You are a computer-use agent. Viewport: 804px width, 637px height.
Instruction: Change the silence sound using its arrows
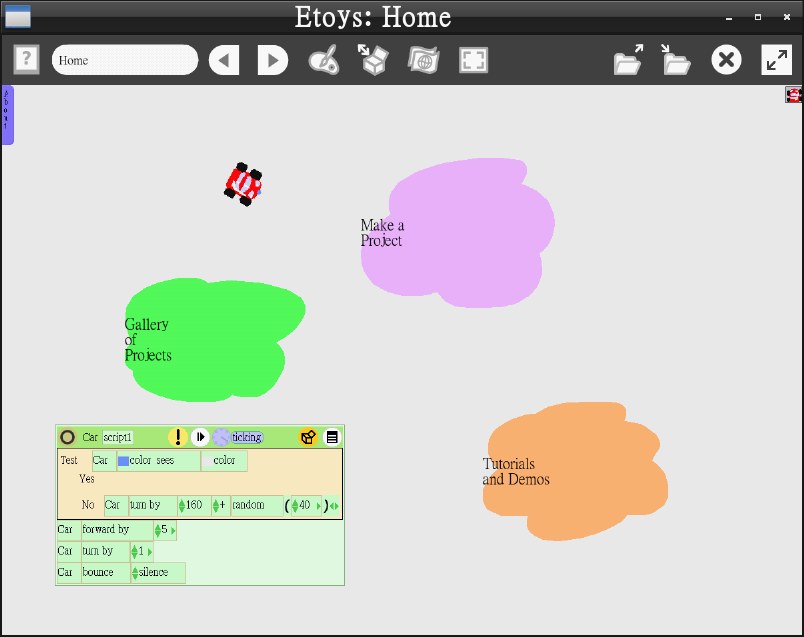pyautogui.click(x=135, y=573)
